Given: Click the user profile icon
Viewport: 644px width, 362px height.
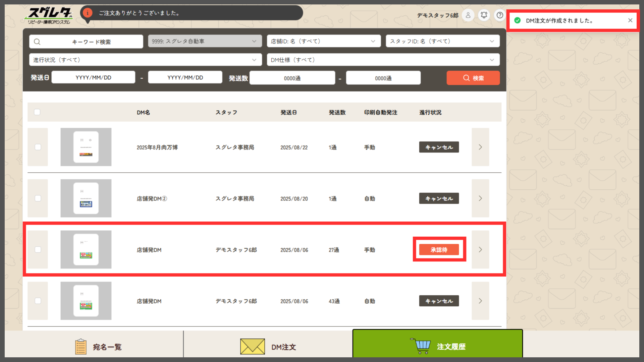Looking at the screenshot, I should pos(468,15).
